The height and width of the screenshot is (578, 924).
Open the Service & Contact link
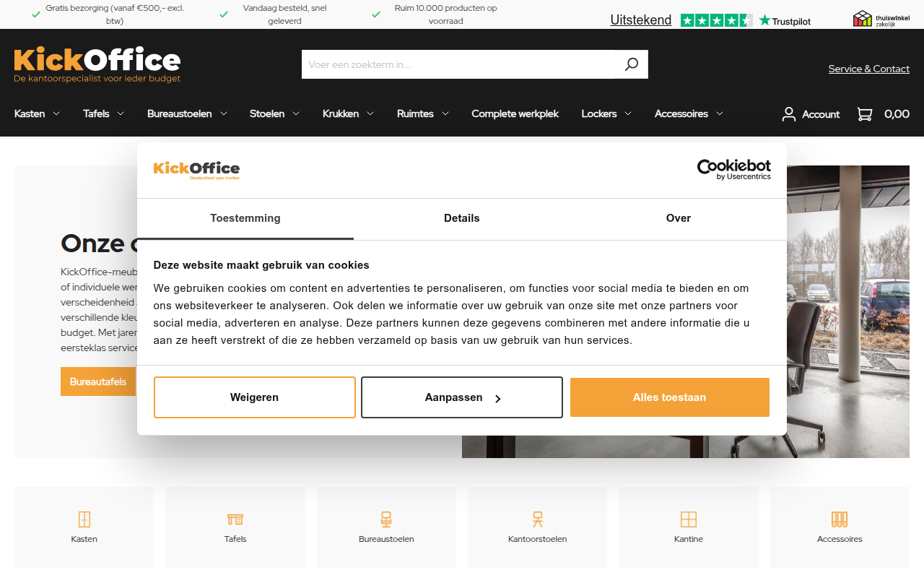869,69
